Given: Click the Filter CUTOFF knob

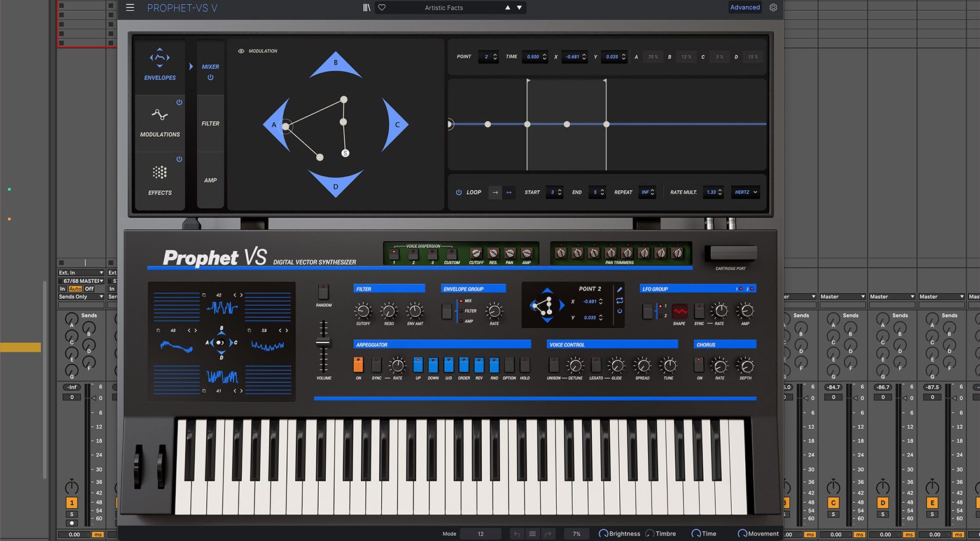Looking at the screenshot, I should pyautogui.click(x=363, y=311).
